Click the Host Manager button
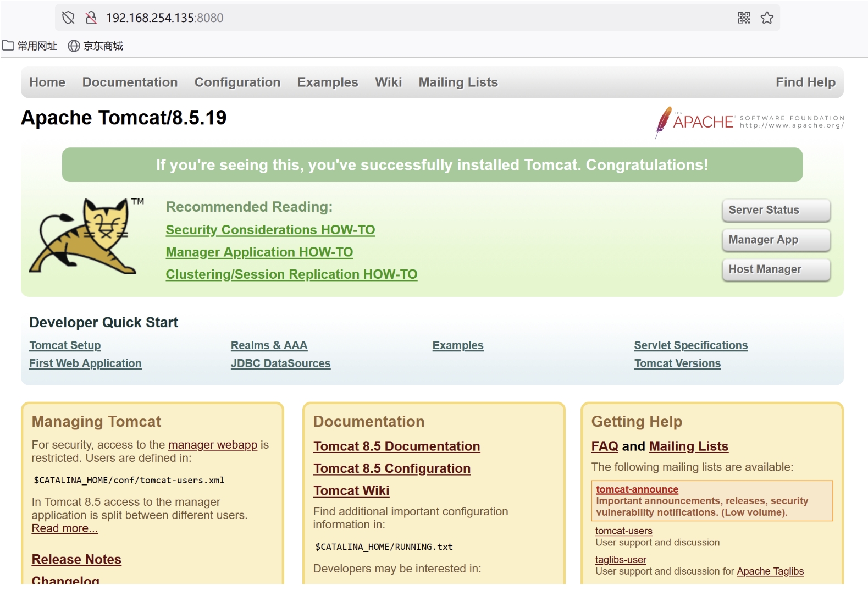 [776, 269]
